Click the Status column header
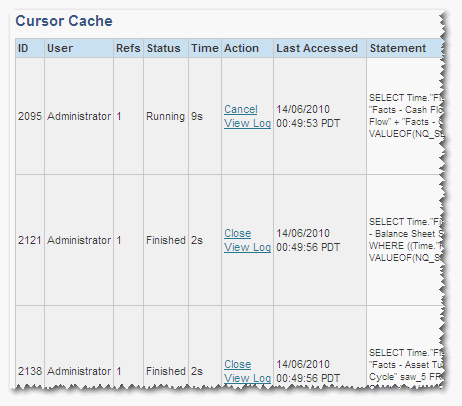 click(166, 48)
